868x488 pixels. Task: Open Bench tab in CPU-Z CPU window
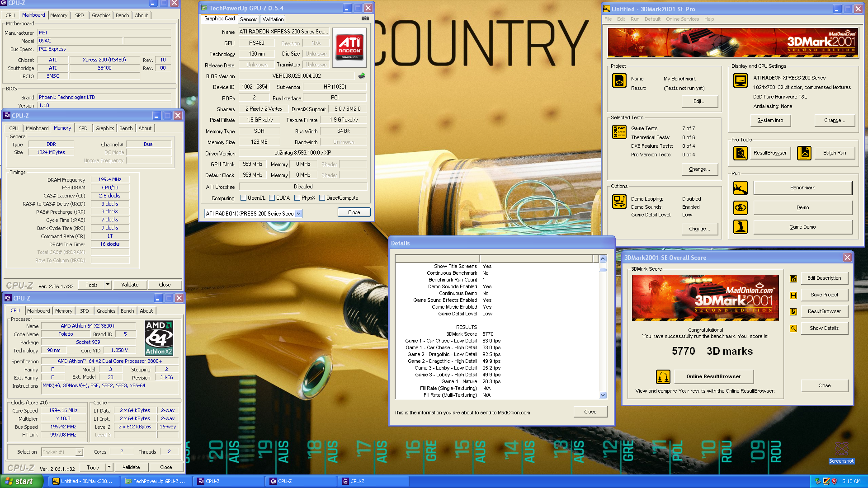click(127, 311)
